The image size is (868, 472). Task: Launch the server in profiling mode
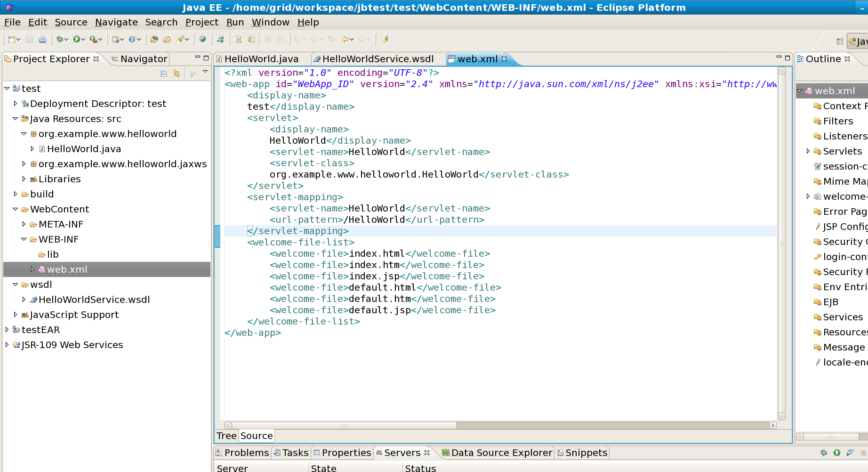(850, 453)
